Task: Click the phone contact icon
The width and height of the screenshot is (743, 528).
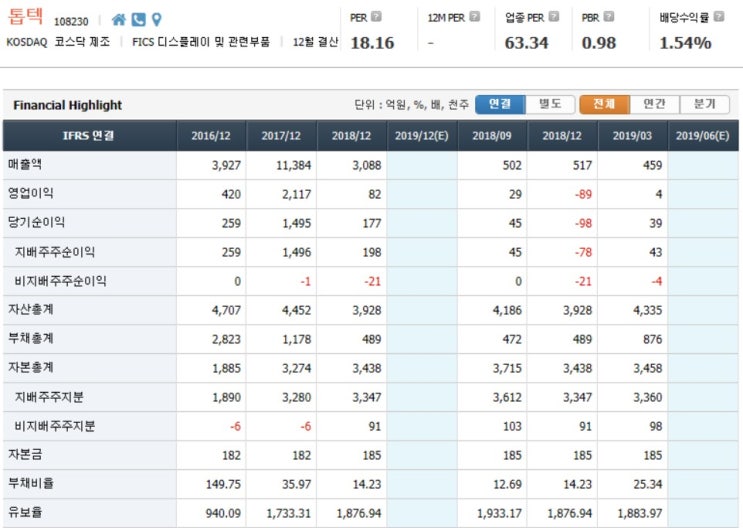Action: 138,19
